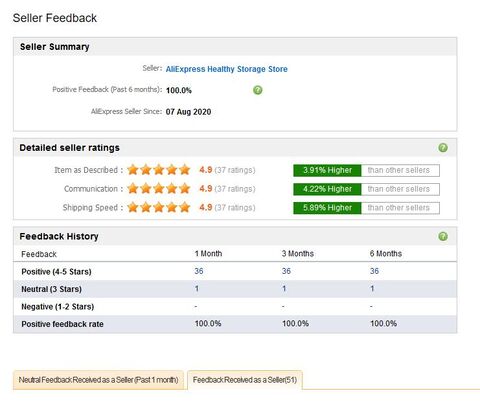Click the help icon in Feedback History header
This screenshot has width=480, height=402.
click(x=443, y=236)
